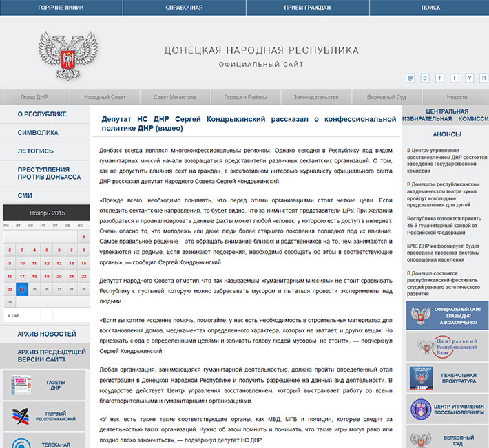This screenshot has width=489, height=448.
Task: Open announcement about театре кукол performances
Action: click(x=443, y=195)
